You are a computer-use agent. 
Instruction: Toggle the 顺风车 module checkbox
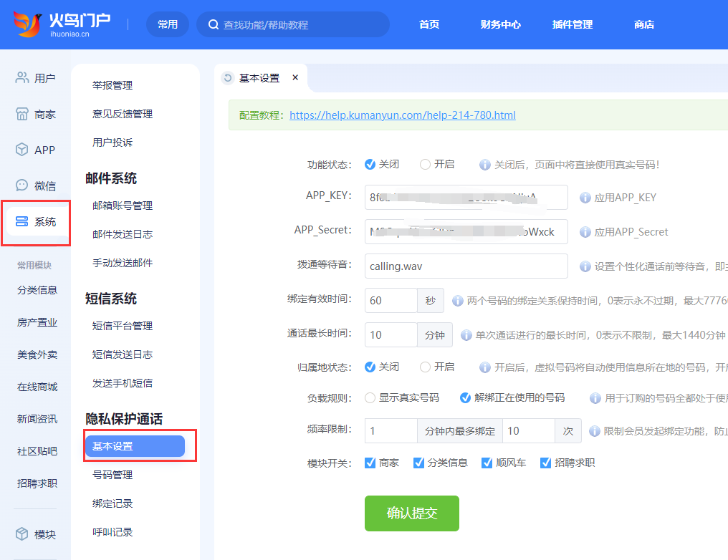(487, 463)
